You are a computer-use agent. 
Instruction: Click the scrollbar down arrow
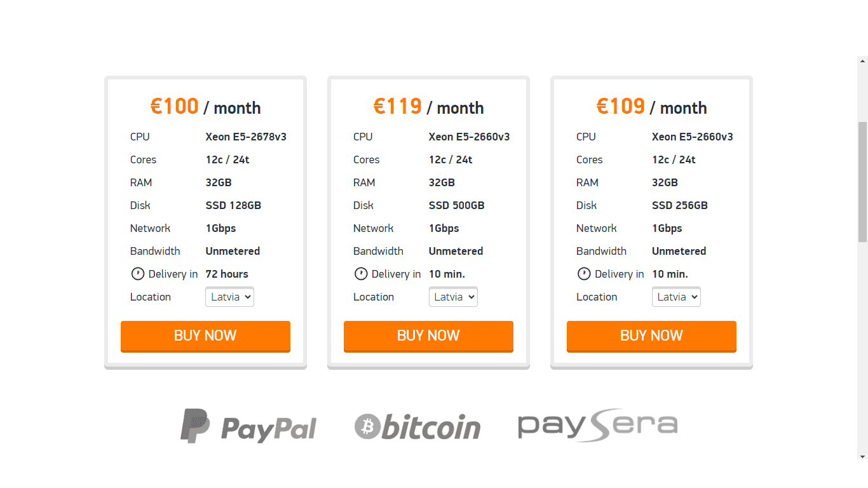[862, 456]
